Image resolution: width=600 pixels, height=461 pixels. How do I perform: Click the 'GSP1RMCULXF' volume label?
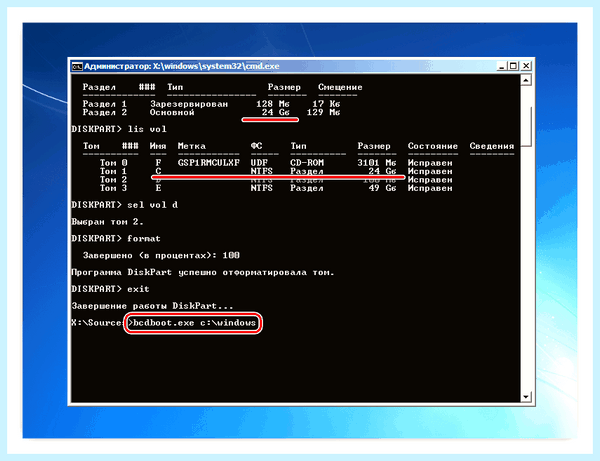(x=209, y=163)
